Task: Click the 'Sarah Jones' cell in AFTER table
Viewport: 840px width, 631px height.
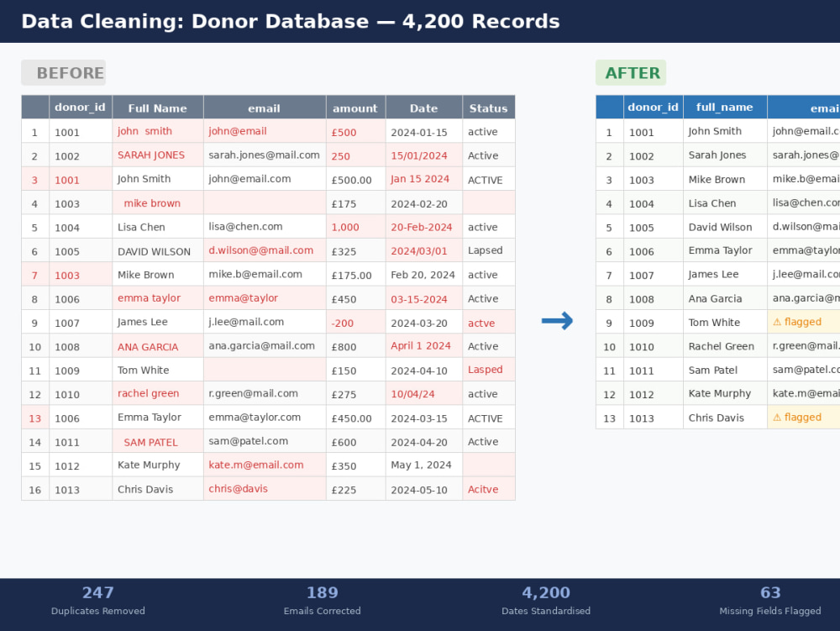Action: coord(725,155)
